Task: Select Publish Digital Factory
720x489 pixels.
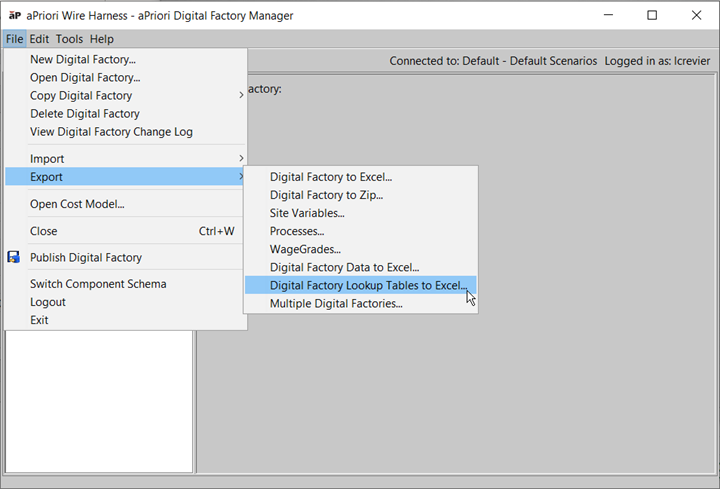Action: coord(125,258)
